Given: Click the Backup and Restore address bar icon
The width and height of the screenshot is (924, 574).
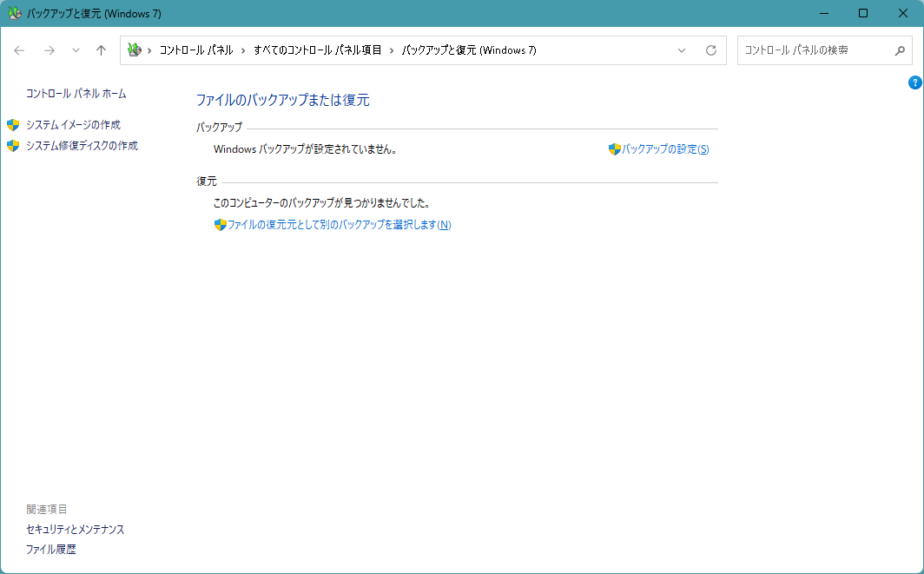Looking at the screenshot, I should [x=135, y=50].
